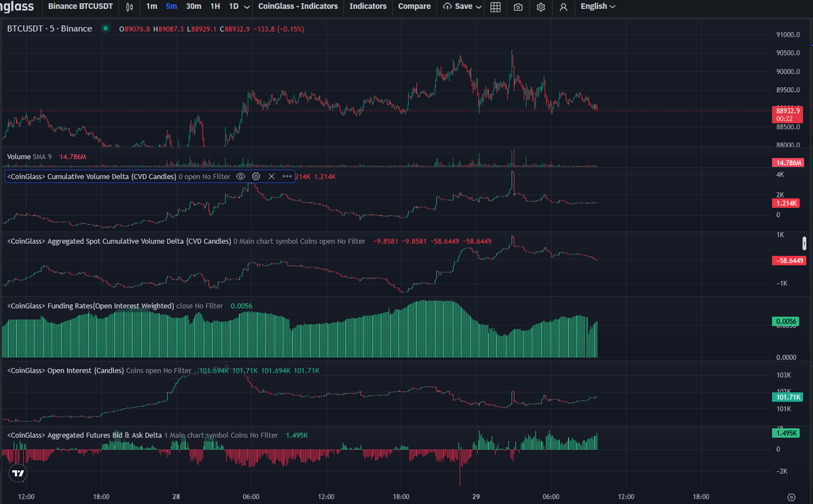This screenshot has width=813, height=504.
Task: Open the chart layout grid selector
Action: click(496, 7)
